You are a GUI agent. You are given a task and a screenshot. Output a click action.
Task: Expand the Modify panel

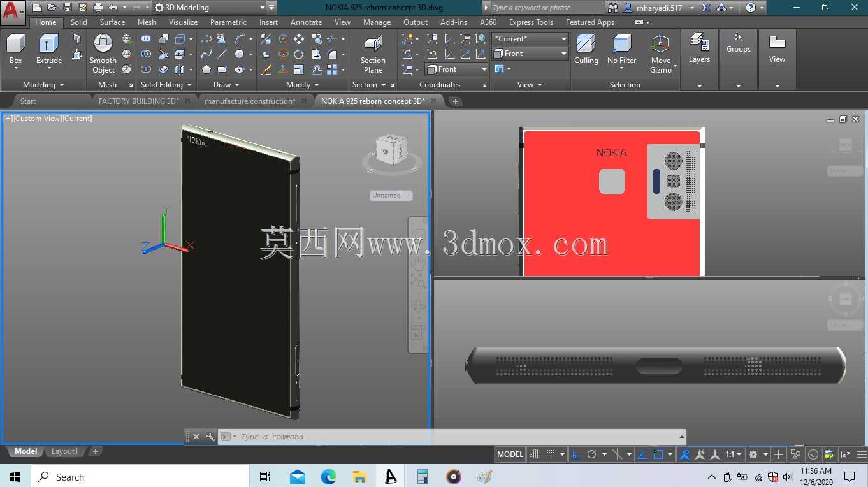(x=302, y=85)
